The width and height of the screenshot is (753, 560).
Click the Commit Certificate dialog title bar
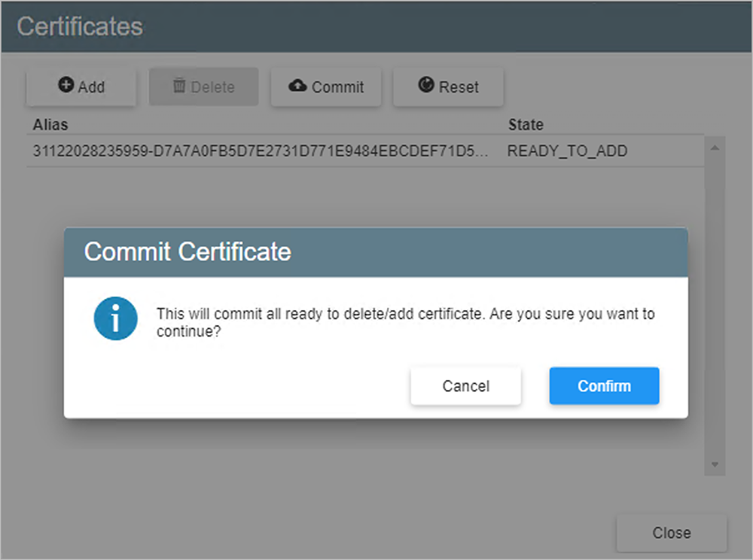(x=375, y=251)
